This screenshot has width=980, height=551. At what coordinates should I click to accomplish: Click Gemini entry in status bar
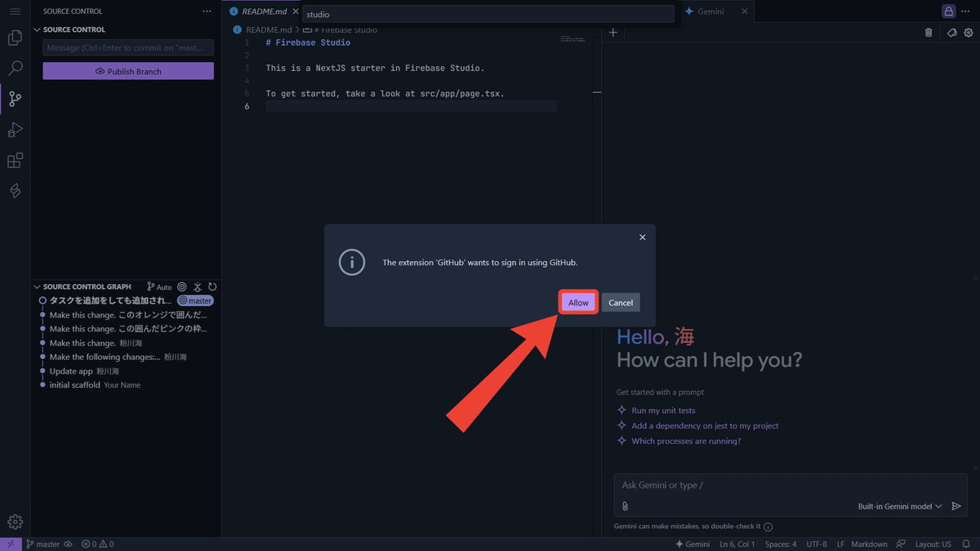coord(693,544)
